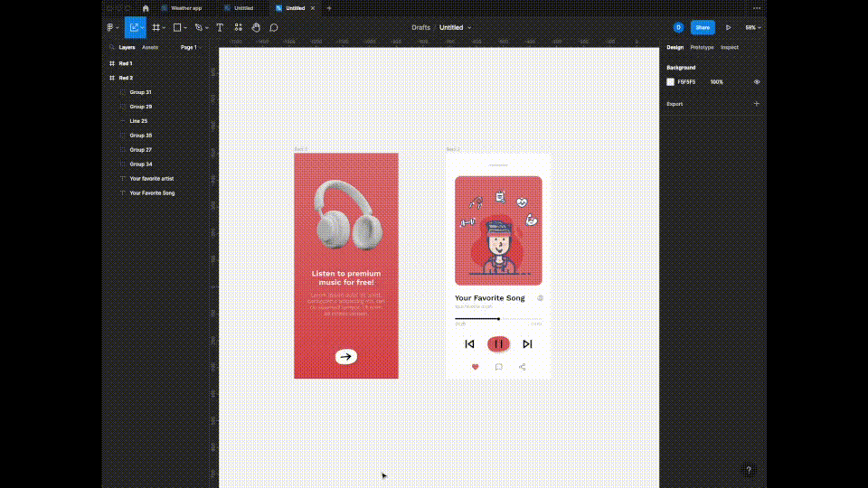Select the Frame tool
Screen dimensions: 868x488
point(156,28)
